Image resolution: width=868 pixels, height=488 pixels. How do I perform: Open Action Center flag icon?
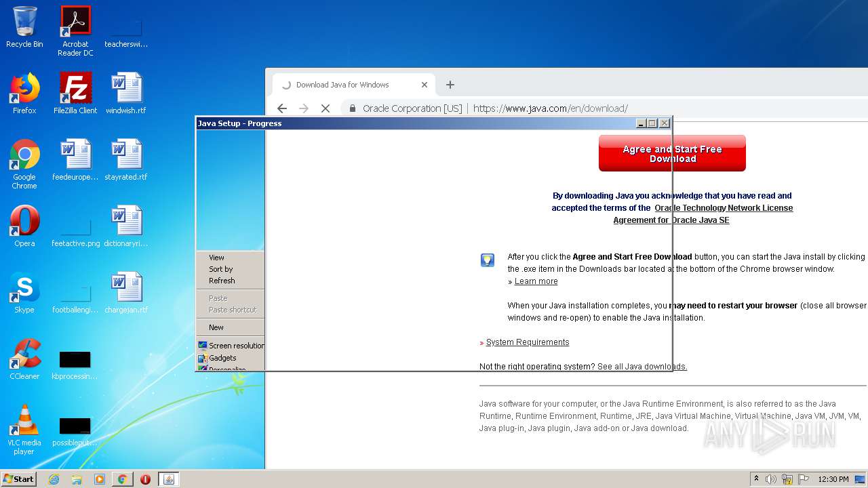pos(804,479)
